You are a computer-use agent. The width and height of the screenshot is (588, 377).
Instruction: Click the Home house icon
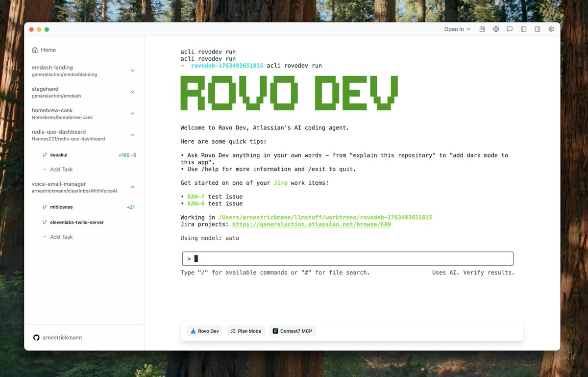(x=35, y=50)
